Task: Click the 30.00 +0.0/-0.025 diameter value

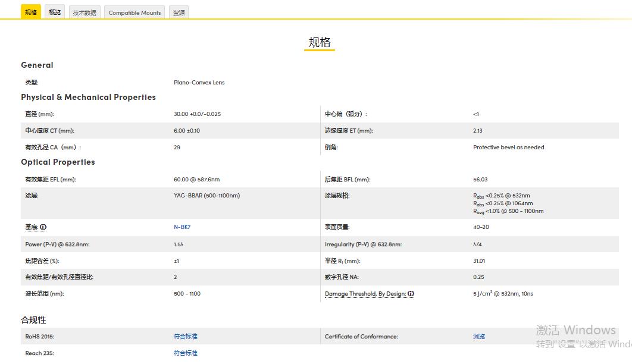Action: click(x=197, y=114)
